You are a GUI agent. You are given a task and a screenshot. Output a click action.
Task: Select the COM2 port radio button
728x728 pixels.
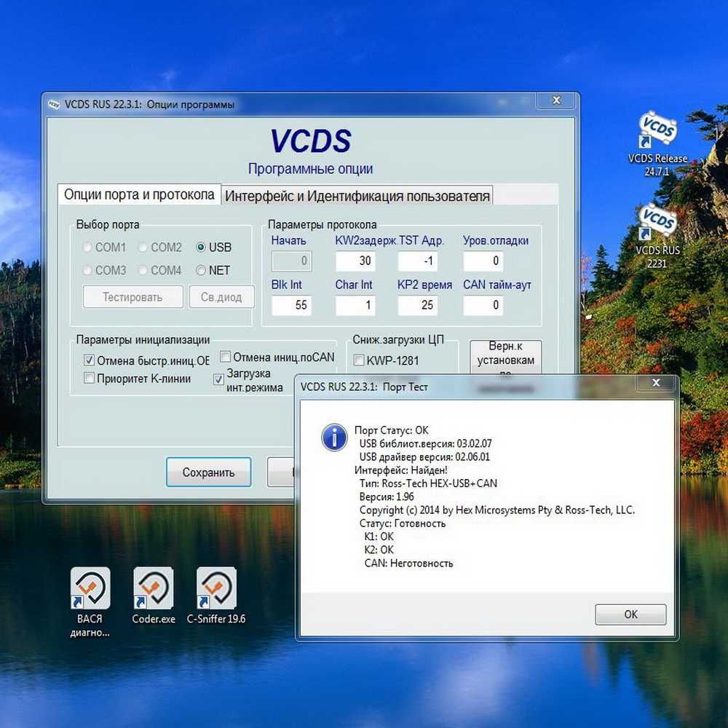click(x=143, y=247)
